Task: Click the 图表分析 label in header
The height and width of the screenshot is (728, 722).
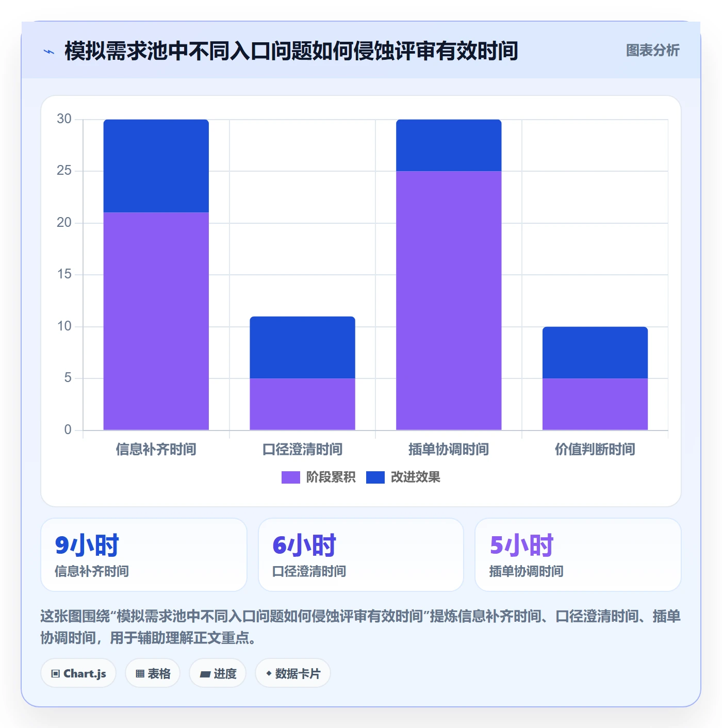Action: point(652,51)
